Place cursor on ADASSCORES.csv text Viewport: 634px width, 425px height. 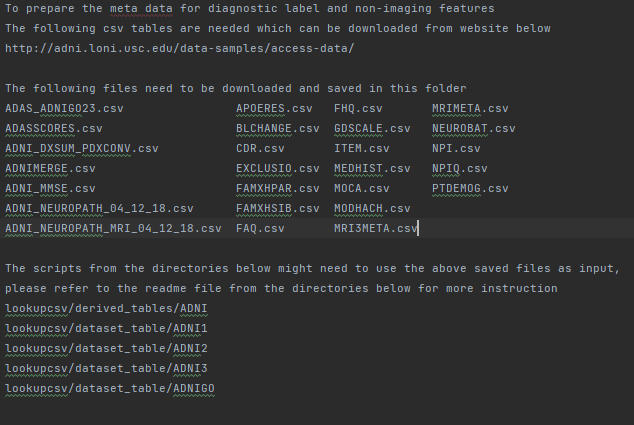click(54, 129)
